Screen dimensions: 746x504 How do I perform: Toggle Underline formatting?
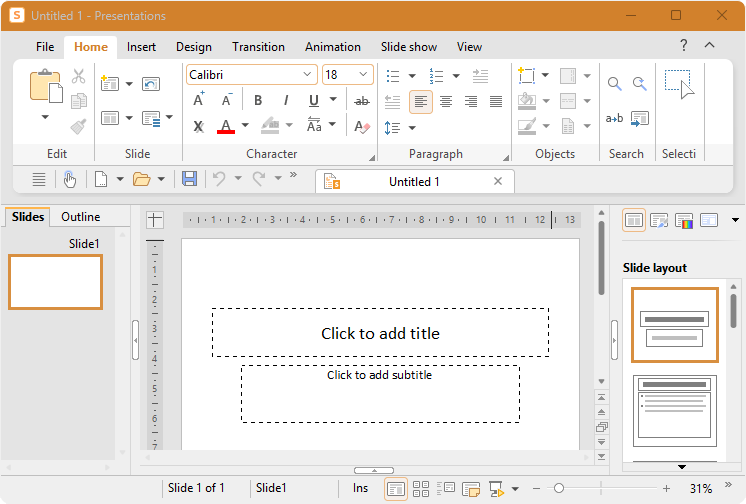click(x=314, y=100)
